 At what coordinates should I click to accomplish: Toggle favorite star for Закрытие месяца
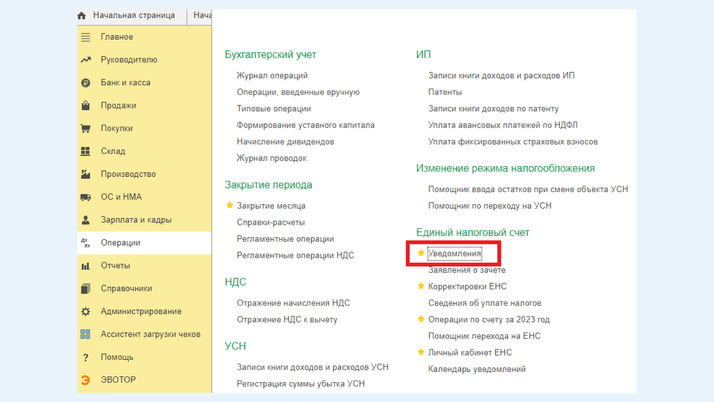(x=230, y=205)
